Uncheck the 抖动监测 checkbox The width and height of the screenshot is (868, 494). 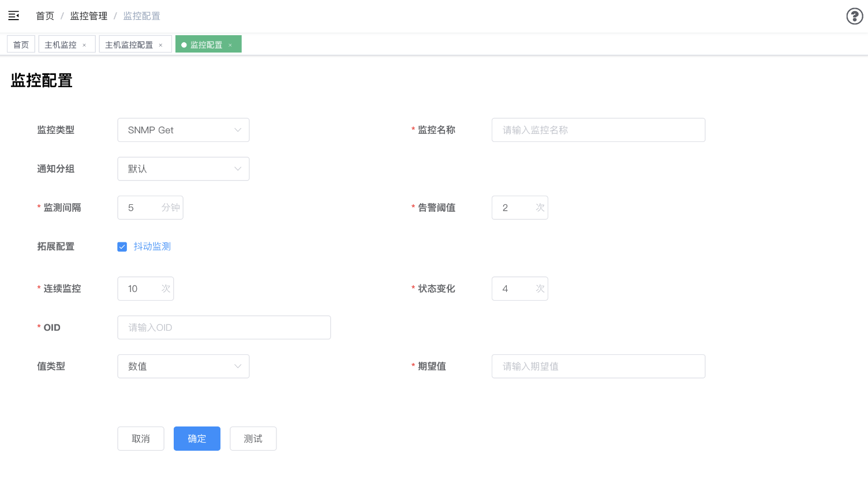[122, 247]
